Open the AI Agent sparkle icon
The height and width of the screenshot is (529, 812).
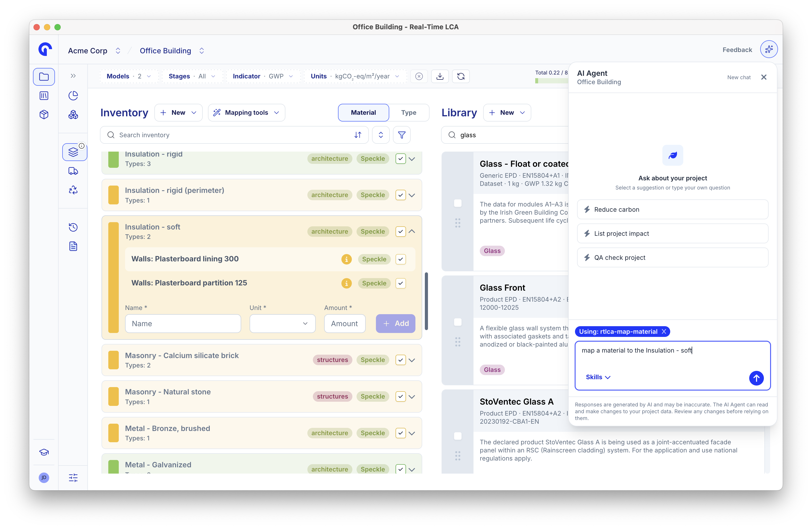click(x=769, y=50)
